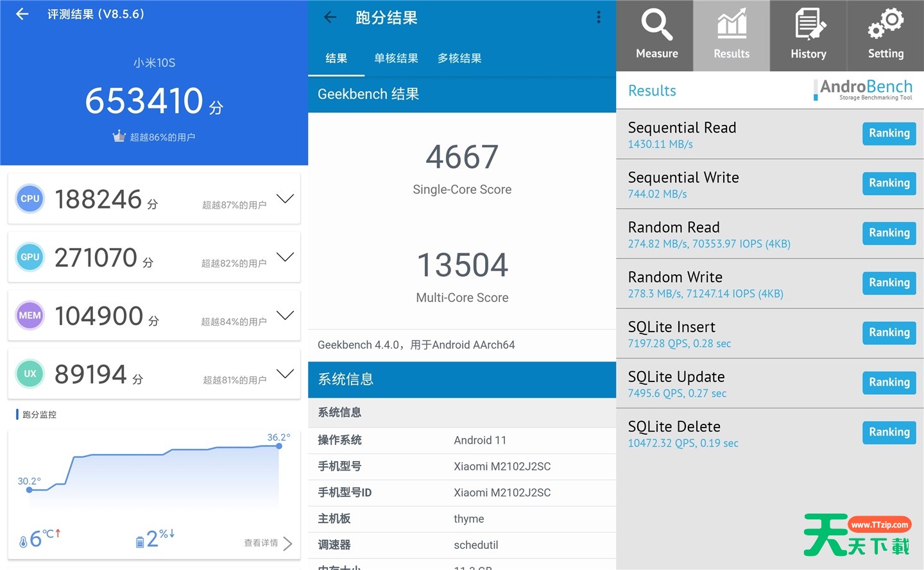Select the 调速器 schedutil row
This screenshot has width=924, height=570.
pyautogui.click(x=462, y=545)
